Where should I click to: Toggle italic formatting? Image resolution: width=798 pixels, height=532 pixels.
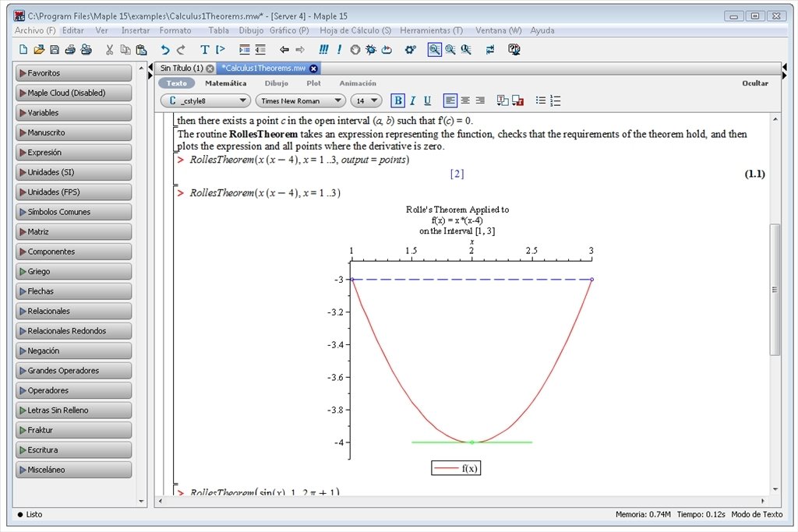pyautogui.click(x=413, y=100)
